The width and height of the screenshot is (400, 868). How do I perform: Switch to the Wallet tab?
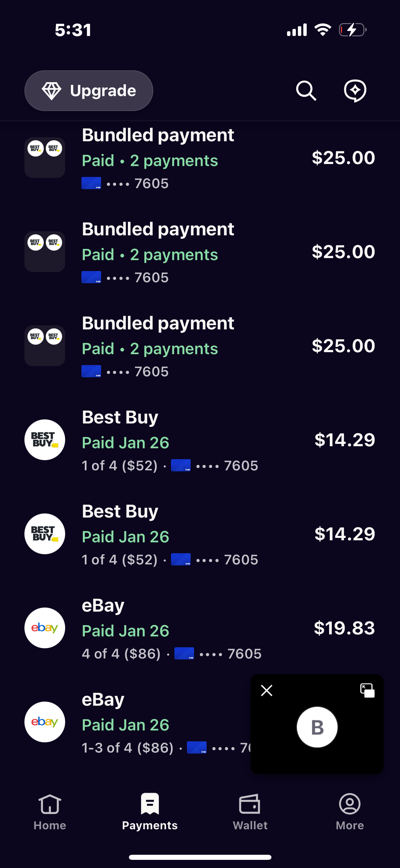coord(250,812)
